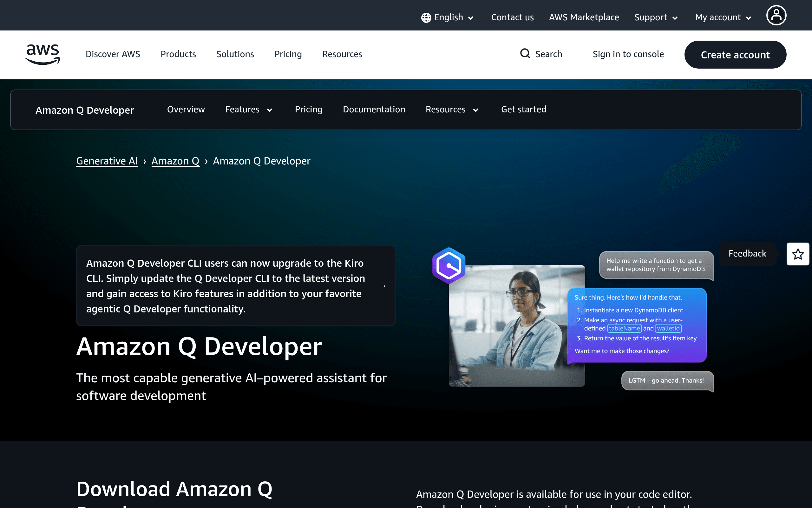Click the AWS logo
812x508 pixels.
[x=43, y=54]
